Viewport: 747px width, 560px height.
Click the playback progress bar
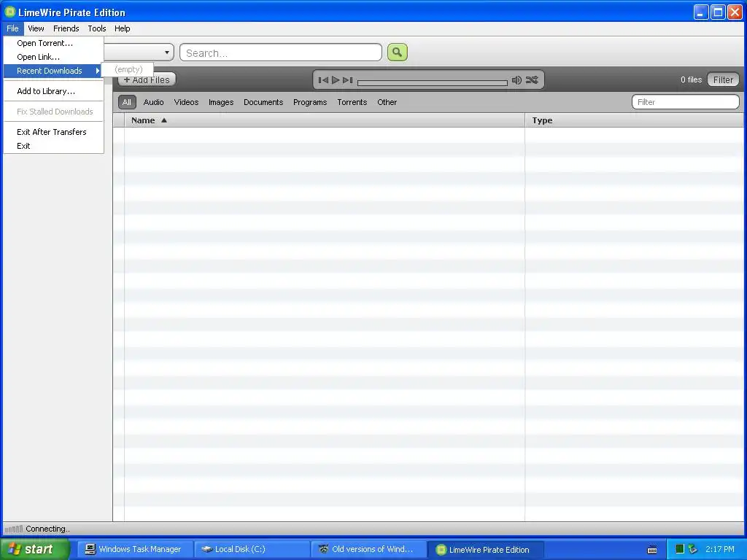[432, 83]
